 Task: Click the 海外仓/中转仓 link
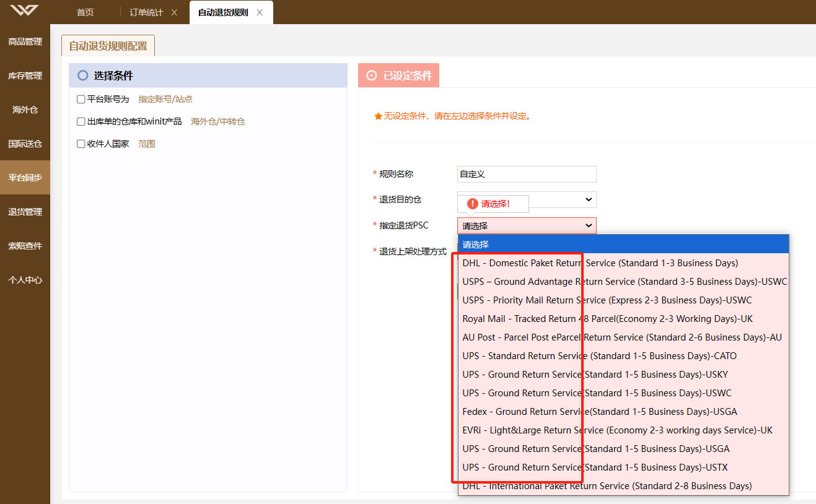[x=218, y=121]
